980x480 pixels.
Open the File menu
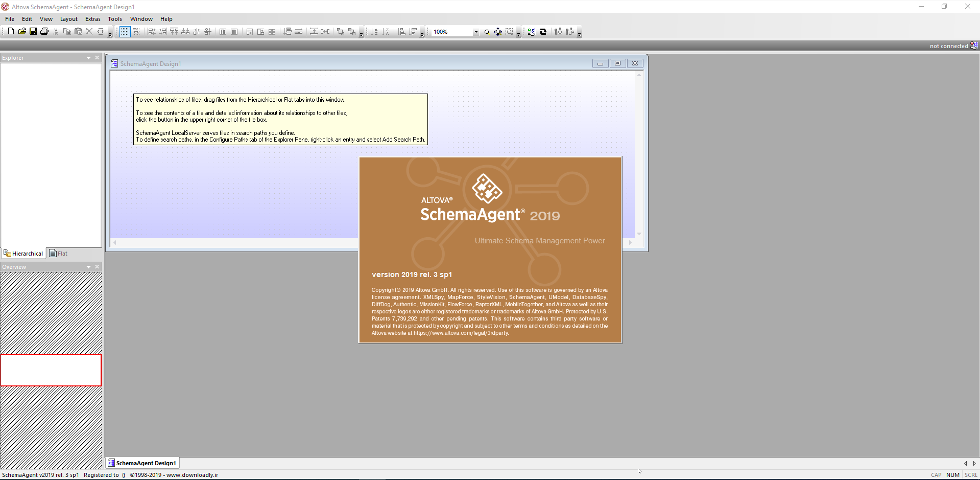click(10, 19)
